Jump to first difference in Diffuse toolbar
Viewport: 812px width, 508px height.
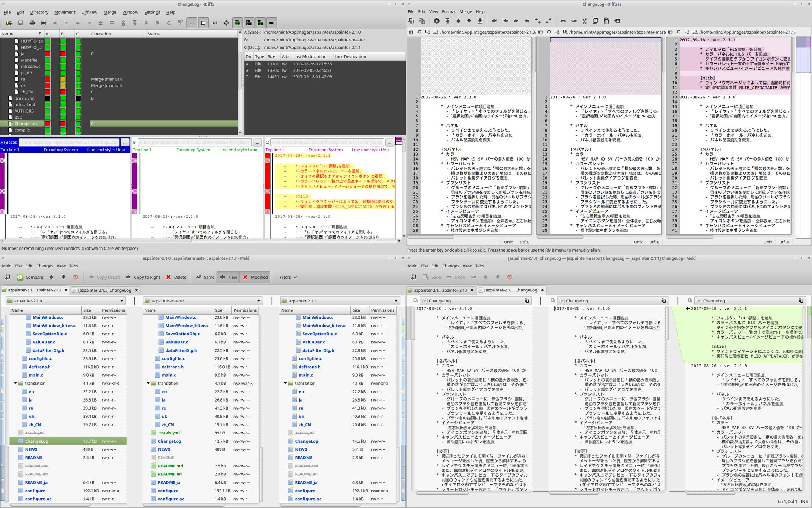(x=447, y=21)
